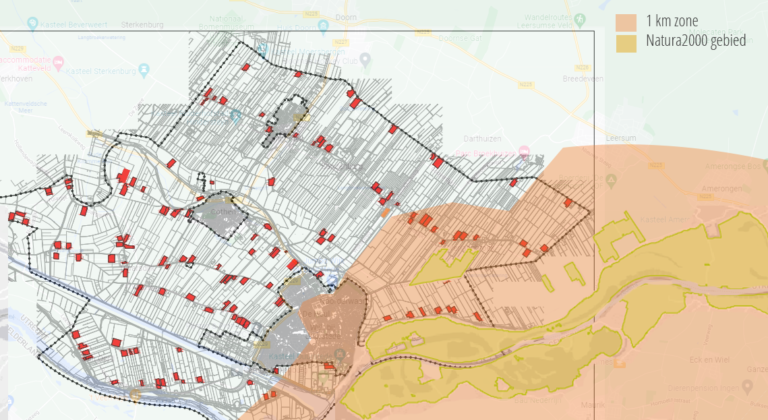The height and width of the screenshot is (420, 768).
Task: Click the Parc Broekhuizen pink pin
Action: click(x=526, y=151)
